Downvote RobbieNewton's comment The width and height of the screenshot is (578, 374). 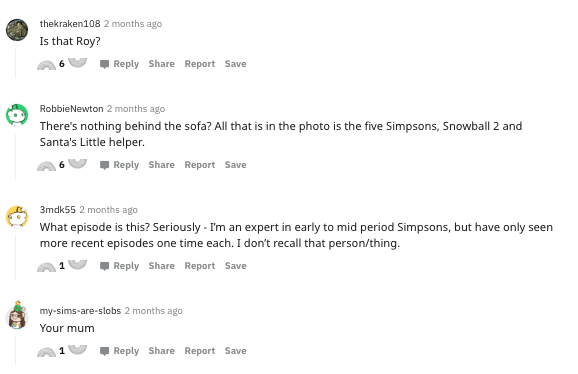coord(77,163)
